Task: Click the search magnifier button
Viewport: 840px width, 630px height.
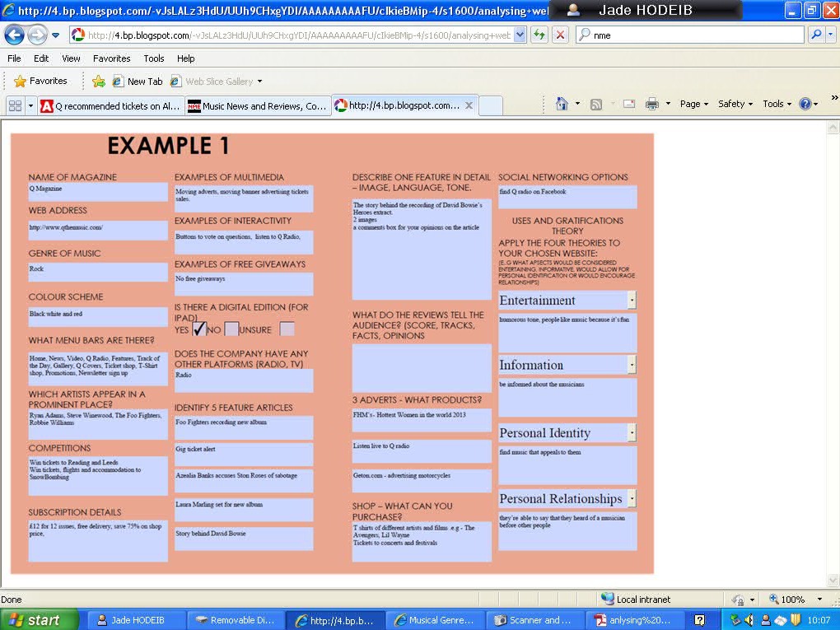Action: pos(816,35)
